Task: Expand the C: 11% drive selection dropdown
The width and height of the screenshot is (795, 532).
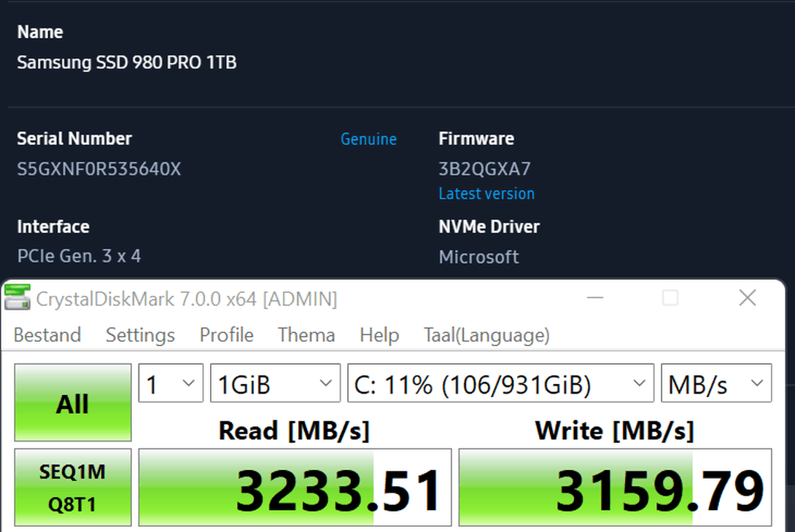Action: pos(500,383)
